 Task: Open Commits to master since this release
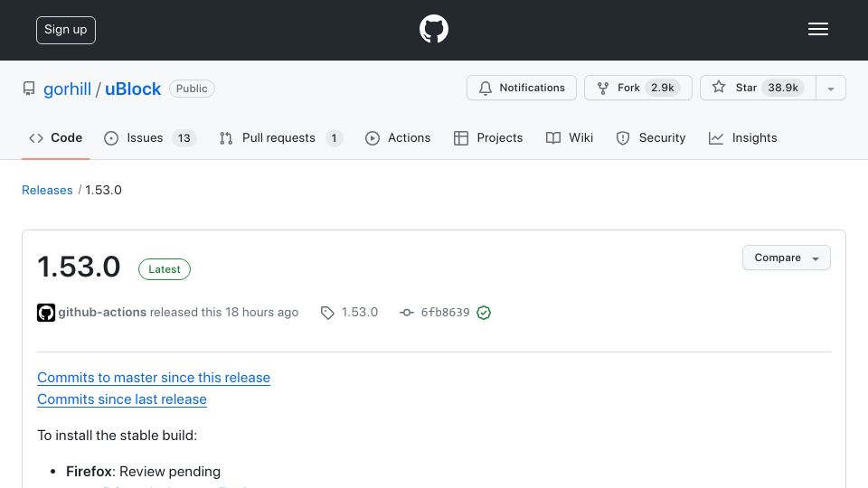tap(154, 378)
